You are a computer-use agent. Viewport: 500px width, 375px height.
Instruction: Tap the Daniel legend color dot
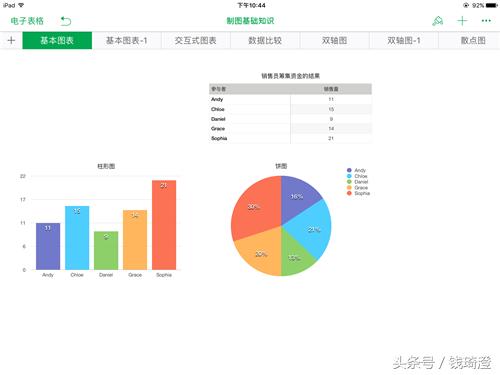(x=349, y=182)
